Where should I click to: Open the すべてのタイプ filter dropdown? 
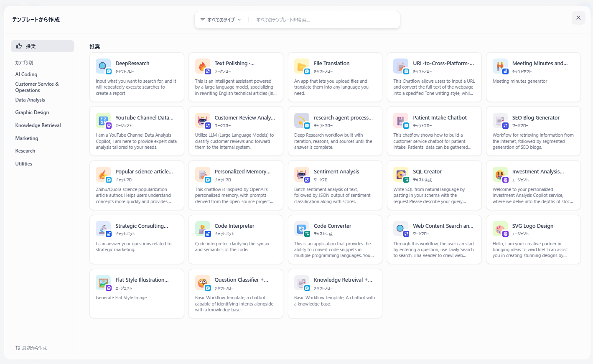tap(221, 20)
